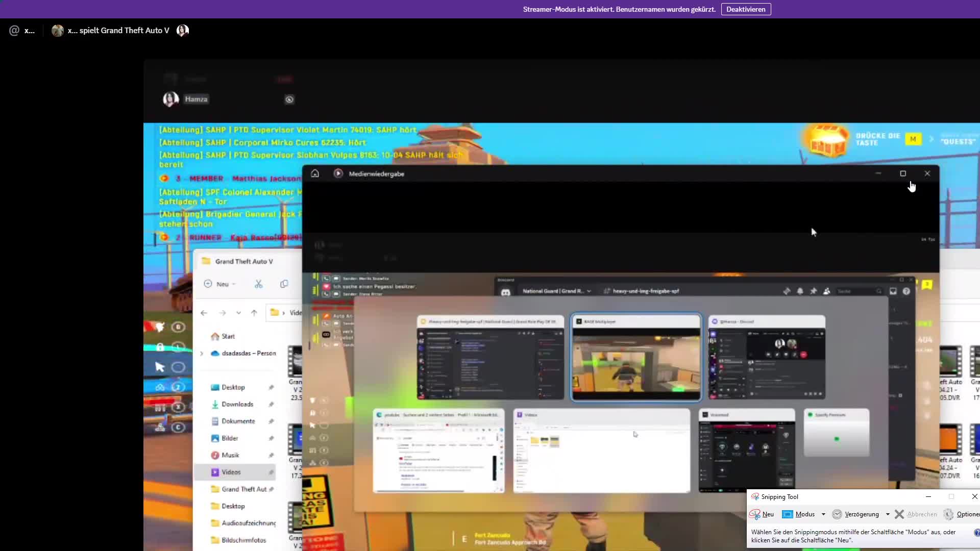The height and width of the screenshot is (551, 980).
Task: Switch to the Hamza Discord call thumbnail
Action: [x=767, y=358]
